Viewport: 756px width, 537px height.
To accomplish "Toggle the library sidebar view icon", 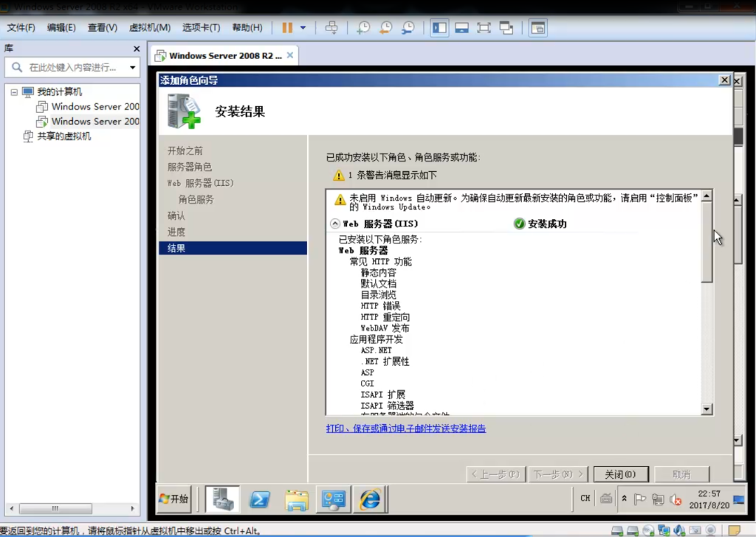I will [439, 28].
